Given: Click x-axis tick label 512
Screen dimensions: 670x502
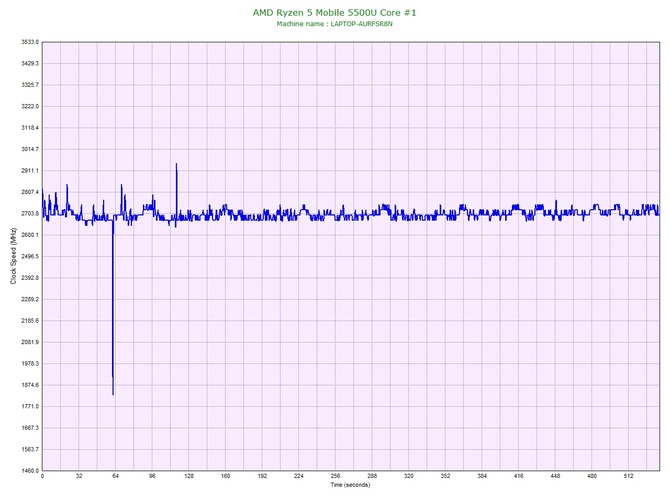Looking at the screenshot, I should (x=629, y=476).
